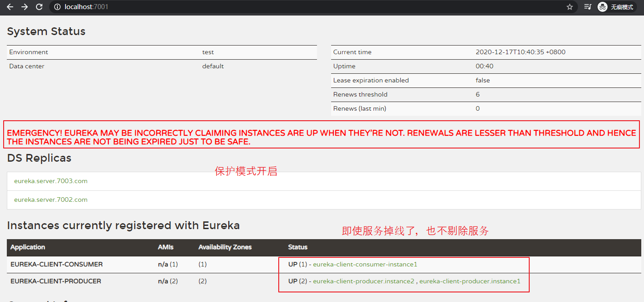Select the Environment label
Viewport: 644px width, 302px height.
tap(28, 52)
